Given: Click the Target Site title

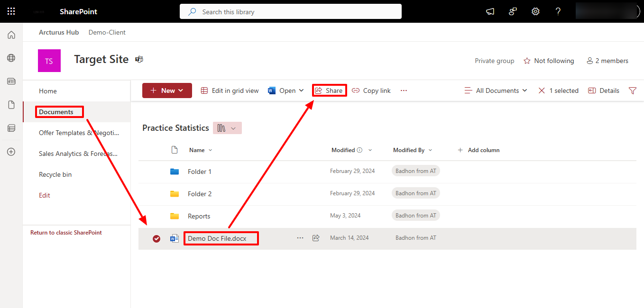Looking at the screenshot, I should 101,59.
